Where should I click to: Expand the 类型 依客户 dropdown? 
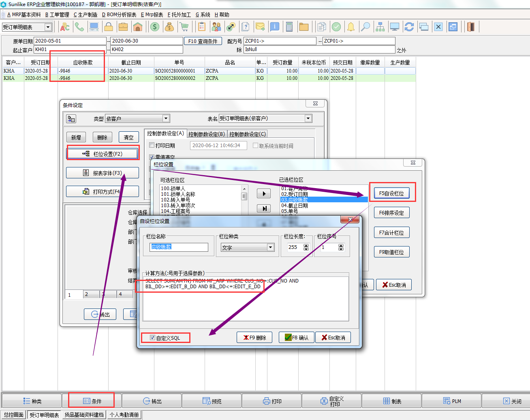coord(166,118)
